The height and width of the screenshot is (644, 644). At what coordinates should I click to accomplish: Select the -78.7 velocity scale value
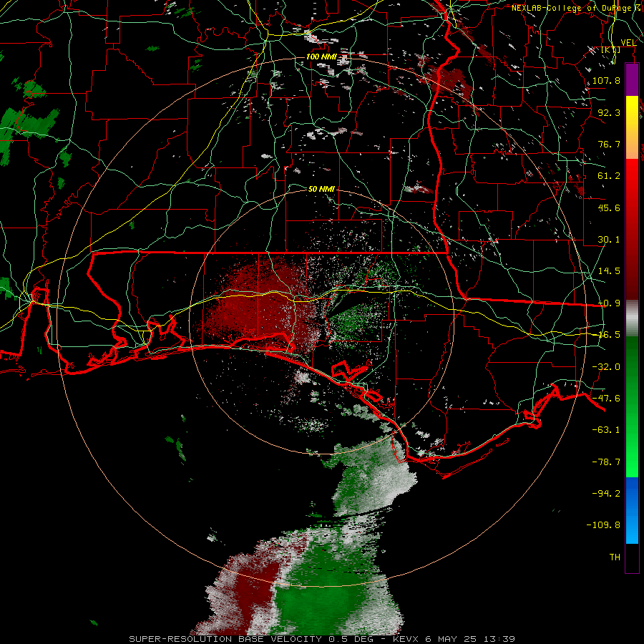click(x=606, y=462)
